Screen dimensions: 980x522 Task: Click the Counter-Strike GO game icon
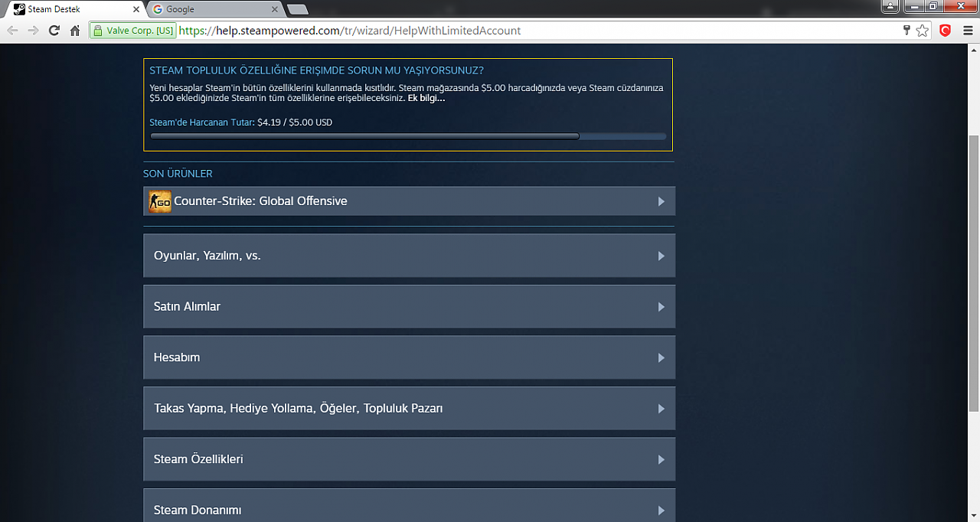tap(159, 201)
